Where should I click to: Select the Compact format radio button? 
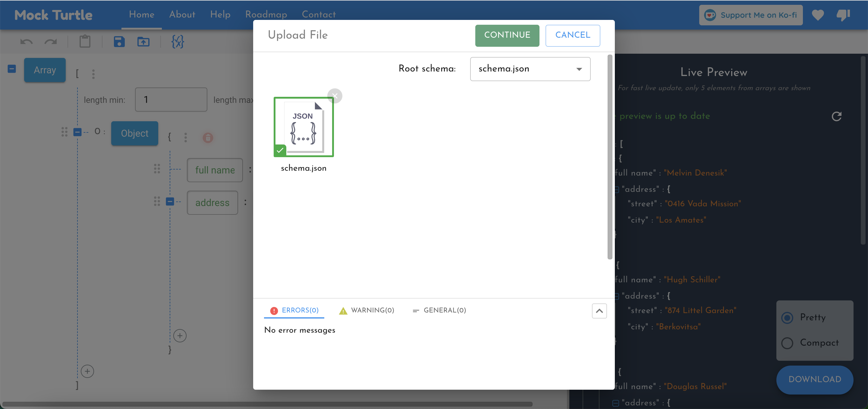point(787,343)
